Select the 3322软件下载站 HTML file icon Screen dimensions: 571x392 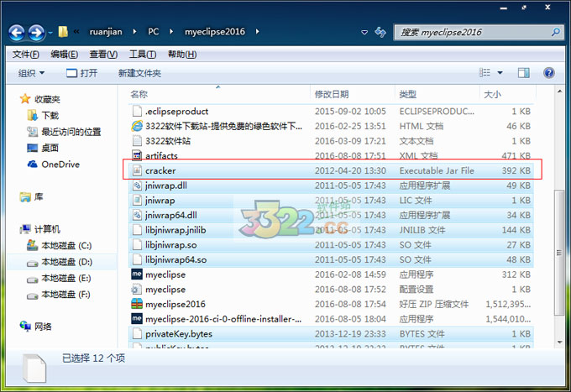pos(137,126)
